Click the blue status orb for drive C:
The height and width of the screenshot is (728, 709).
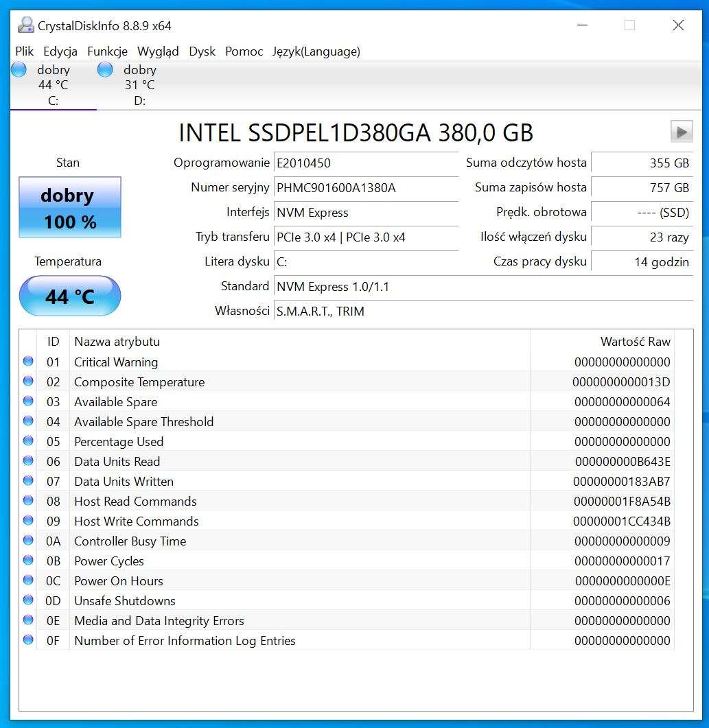pos(19,69)
